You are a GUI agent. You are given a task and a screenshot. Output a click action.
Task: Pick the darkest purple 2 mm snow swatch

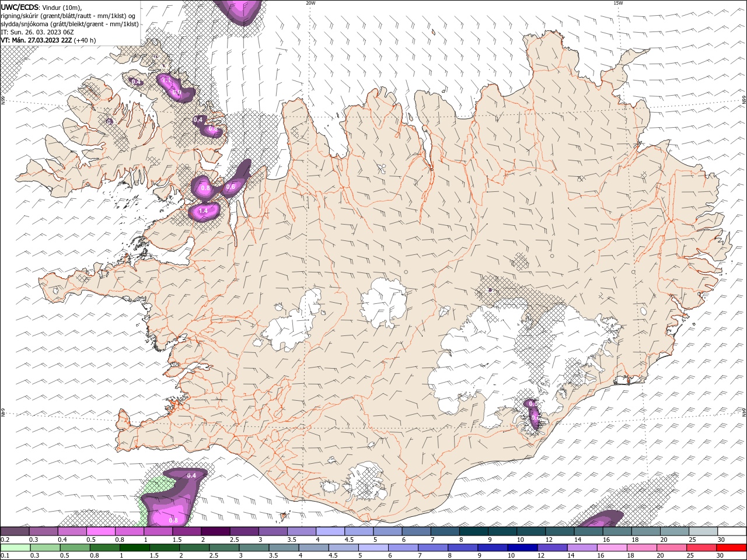pos(215,531)
